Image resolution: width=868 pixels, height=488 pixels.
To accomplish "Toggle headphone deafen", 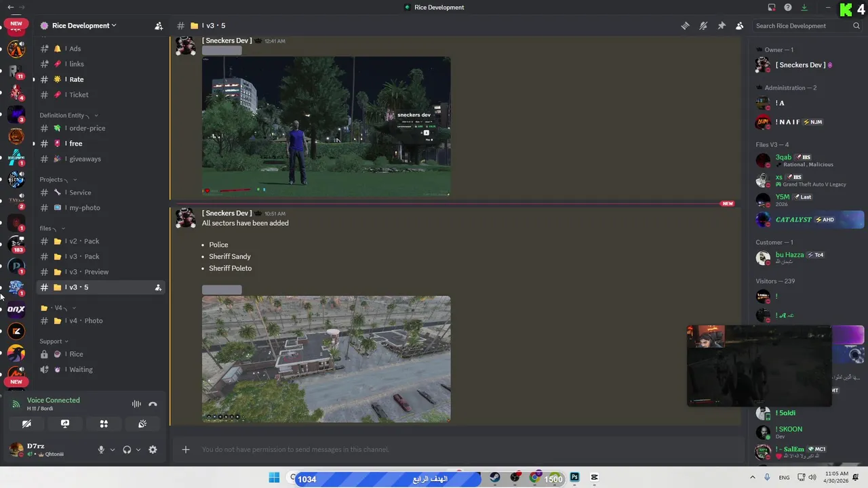I will (127, 449).
